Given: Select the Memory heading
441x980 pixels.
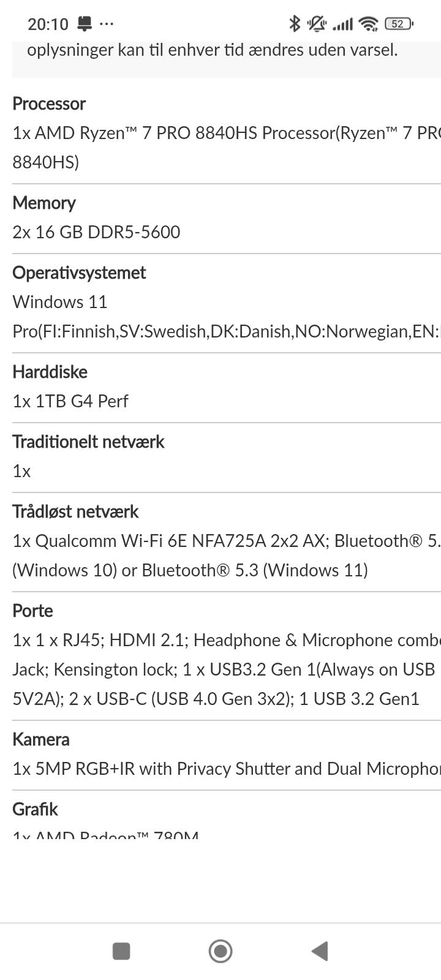Looking at the screenshot, I should coord(44,203).
